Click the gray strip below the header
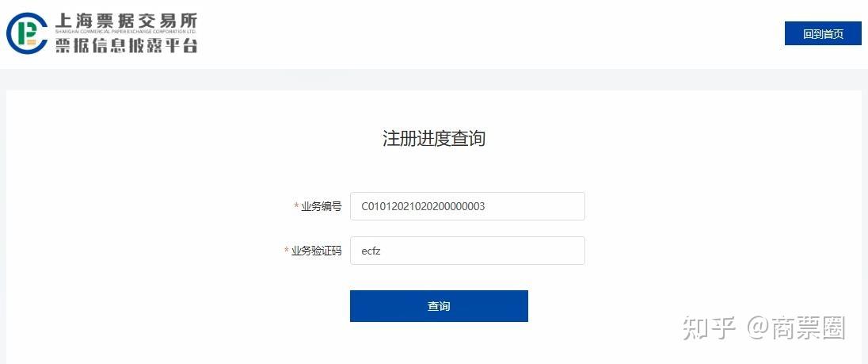Viewport: 868px width, 364px height. click(434, 79)
